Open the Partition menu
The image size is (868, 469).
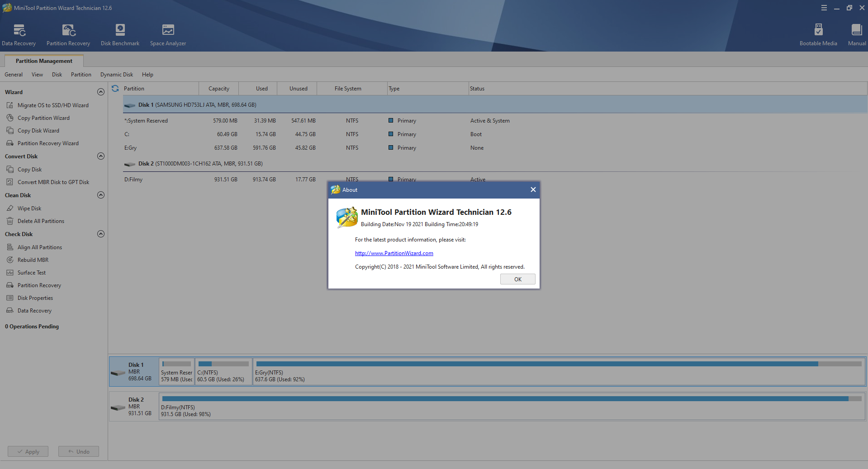click(81, 75)
